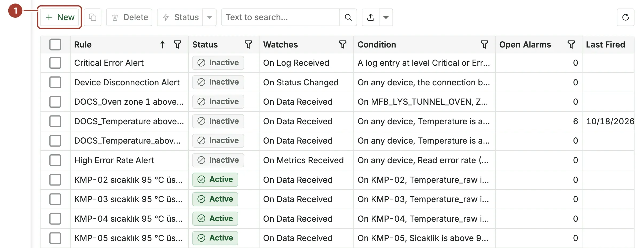Toggle the Rule column sort arrow
644x248 pixels.
tap(162, 45)
